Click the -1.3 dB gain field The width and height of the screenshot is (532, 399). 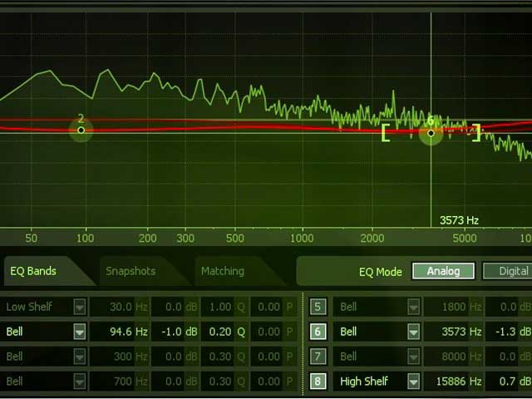[x=509, y=332]
